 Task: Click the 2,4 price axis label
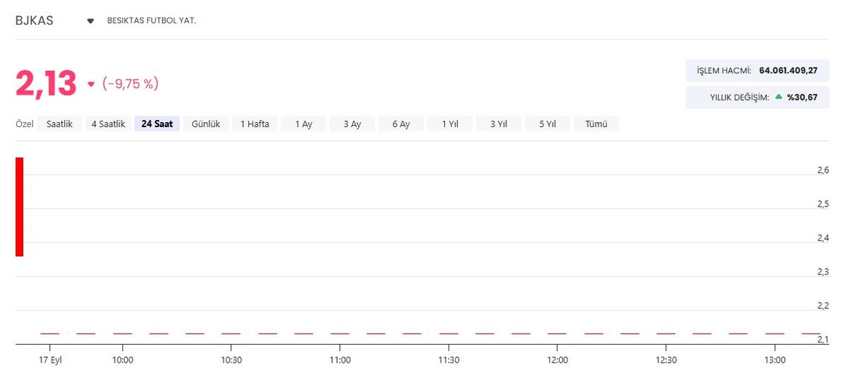click(x=823, y=238)
